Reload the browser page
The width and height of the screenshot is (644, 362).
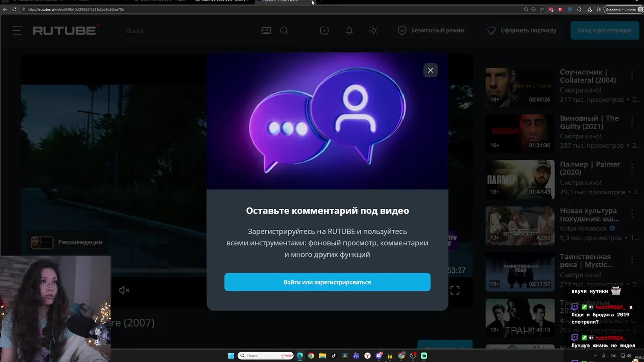click(x=14, y=9)
